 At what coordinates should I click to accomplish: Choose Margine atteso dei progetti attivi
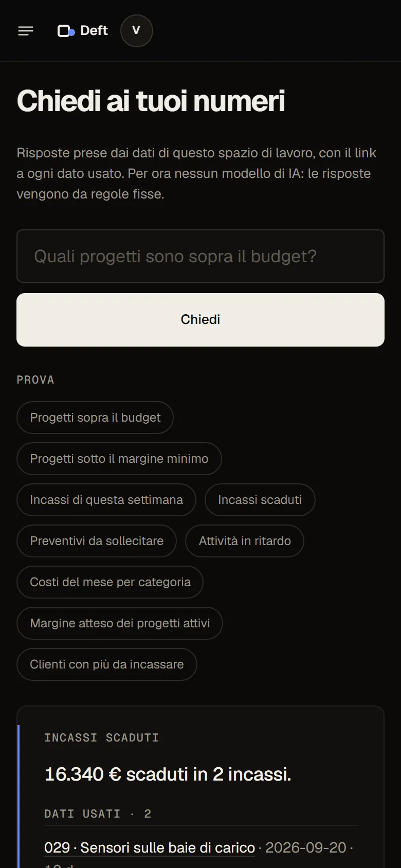pyautogui.click(x=120, y=623)
